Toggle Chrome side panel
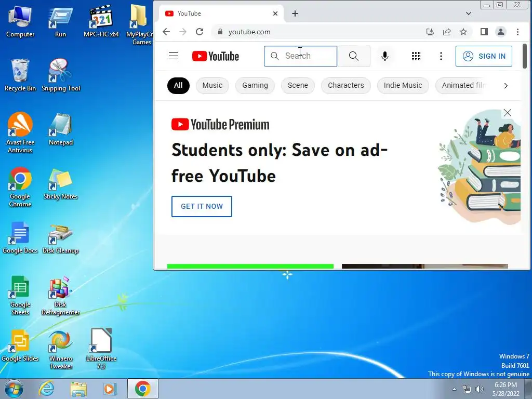 coord(484,32)
